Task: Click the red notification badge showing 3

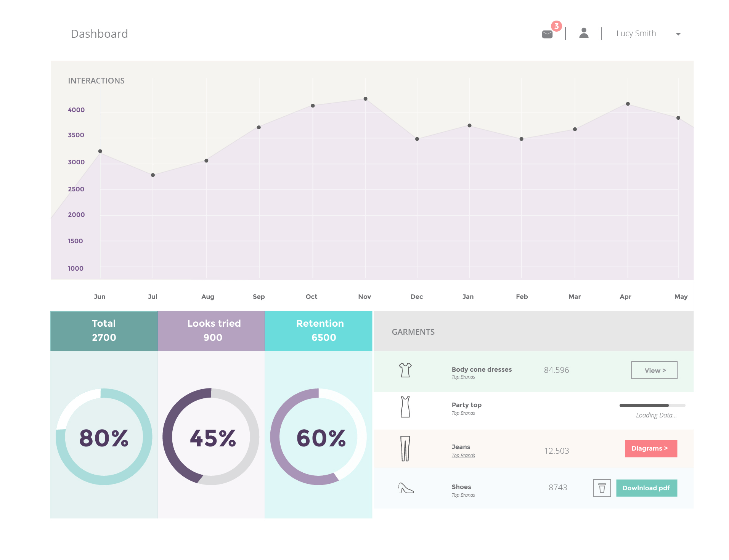Action: (x=557, y=26)
